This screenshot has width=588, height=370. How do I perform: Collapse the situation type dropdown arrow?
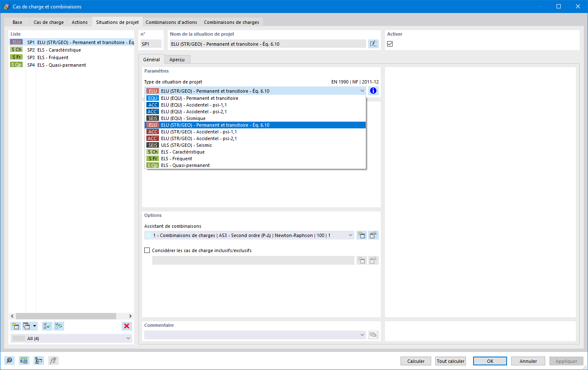pyautogui.click(x=362, y=91)
